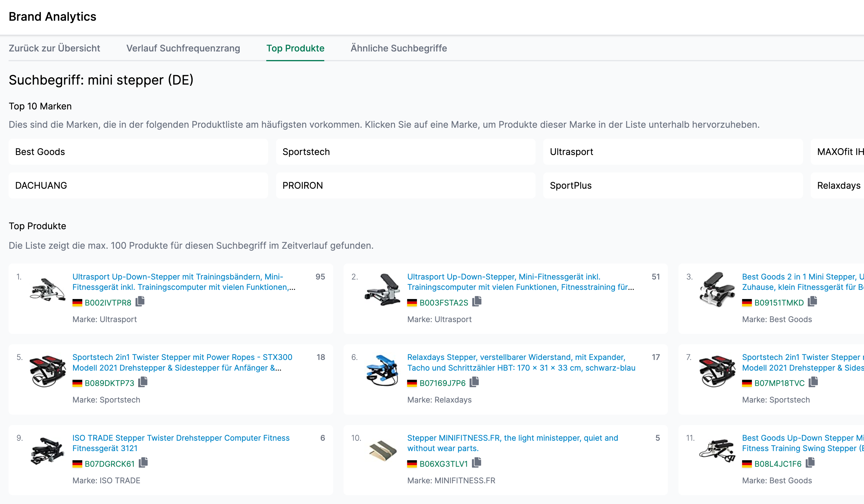Select the MAXOfit brand tile
This screenshot has height=504, width=864.
(x=837, y=152)
